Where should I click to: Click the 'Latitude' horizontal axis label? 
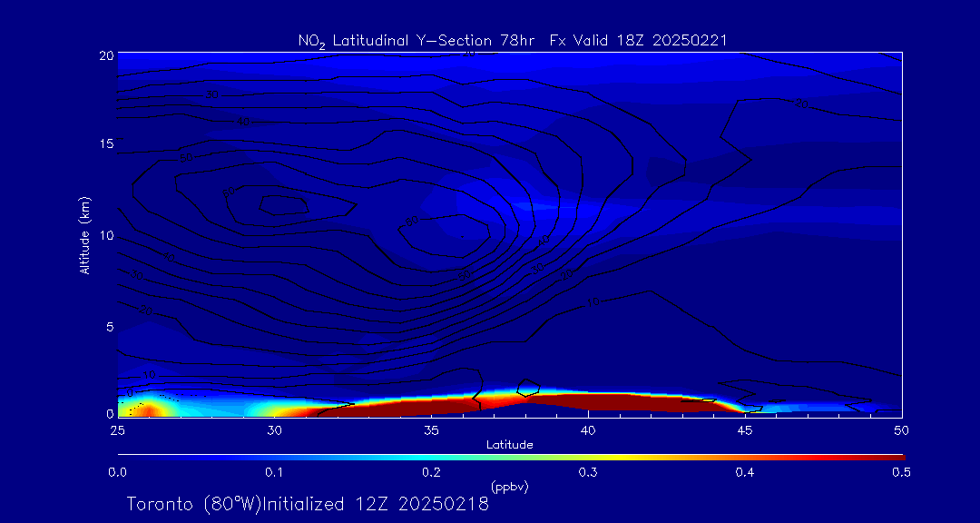pos(509,445)
